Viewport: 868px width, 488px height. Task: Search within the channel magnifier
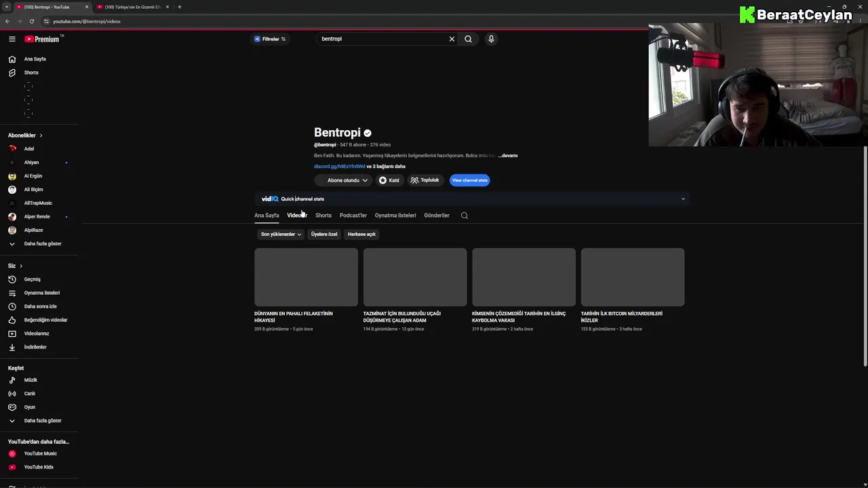[465, 216]
